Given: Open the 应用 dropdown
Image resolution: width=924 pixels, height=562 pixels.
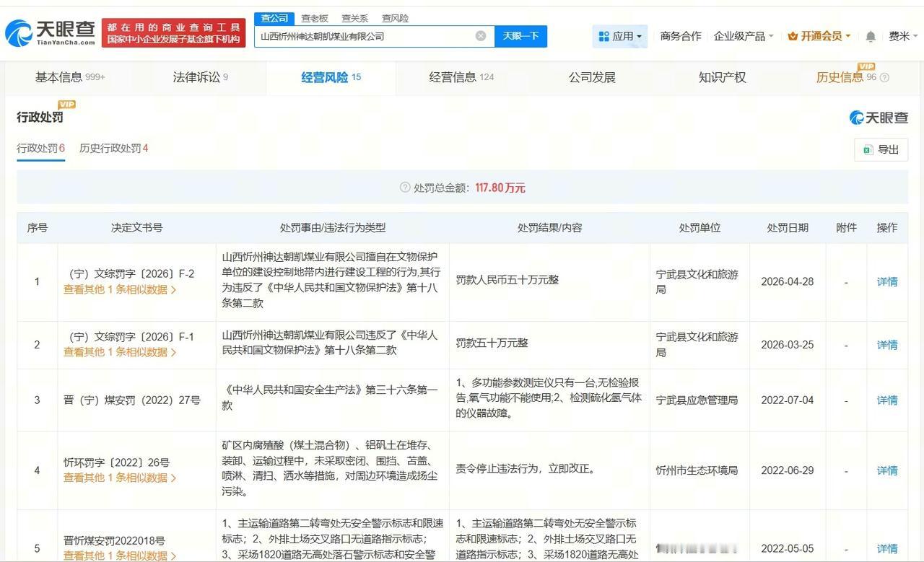Looking at the screenshot, I should pyautogui.click(x=620, y=36).
